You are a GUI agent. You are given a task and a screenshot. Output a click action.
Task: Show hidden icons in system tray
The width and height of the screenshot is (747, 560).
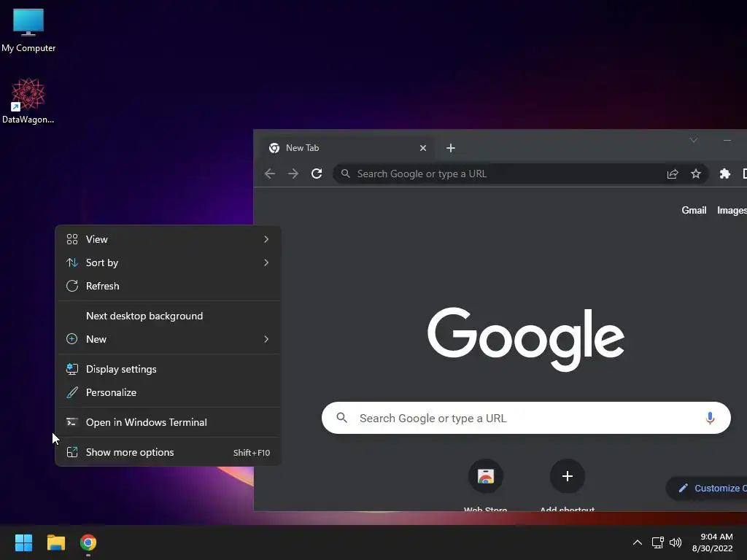point(637,542)
